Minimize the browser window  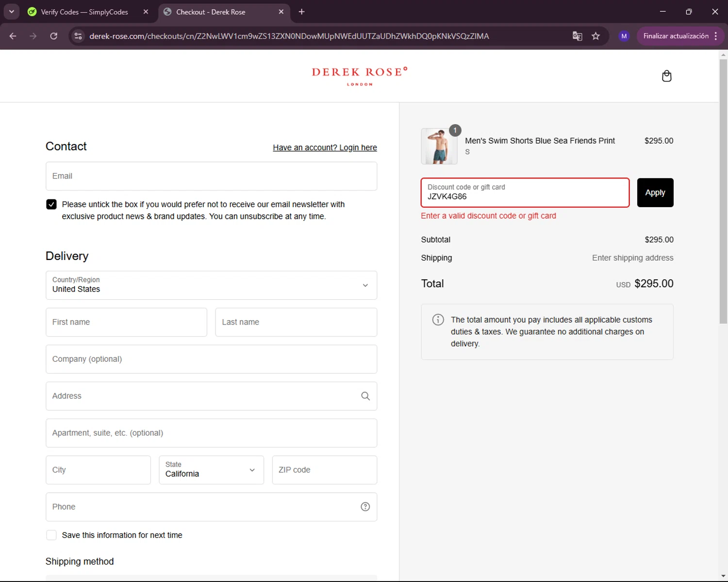click(662, 12)
